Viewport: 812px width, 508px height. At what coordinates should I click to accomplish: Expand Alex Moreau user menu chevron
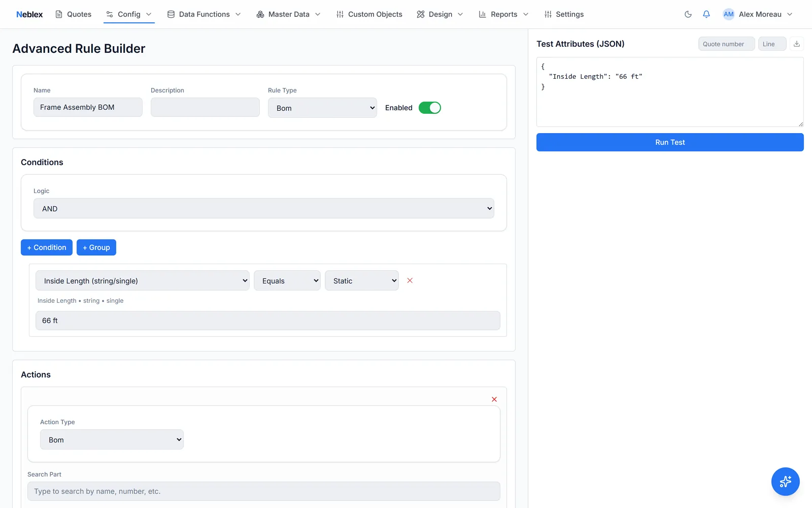coord(790,14)
